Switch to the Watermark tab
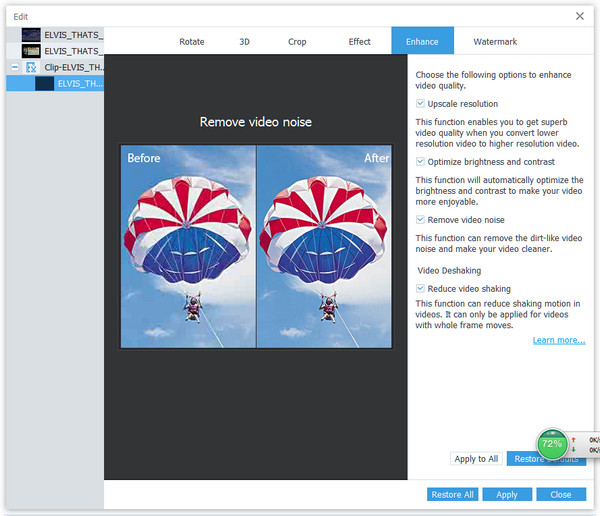Screen dimensions: 600x516 (495, 42)
